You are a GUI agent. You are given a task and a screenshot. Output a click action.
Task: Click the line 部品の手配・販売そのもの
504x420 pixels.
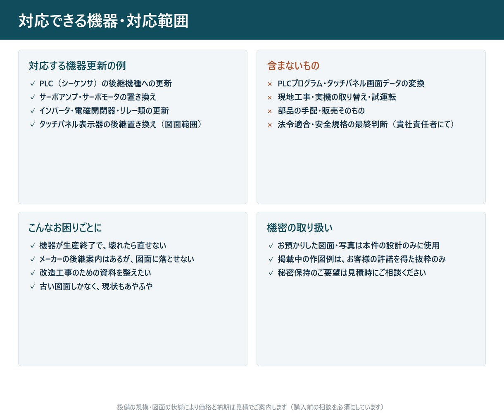coord(321,111)
